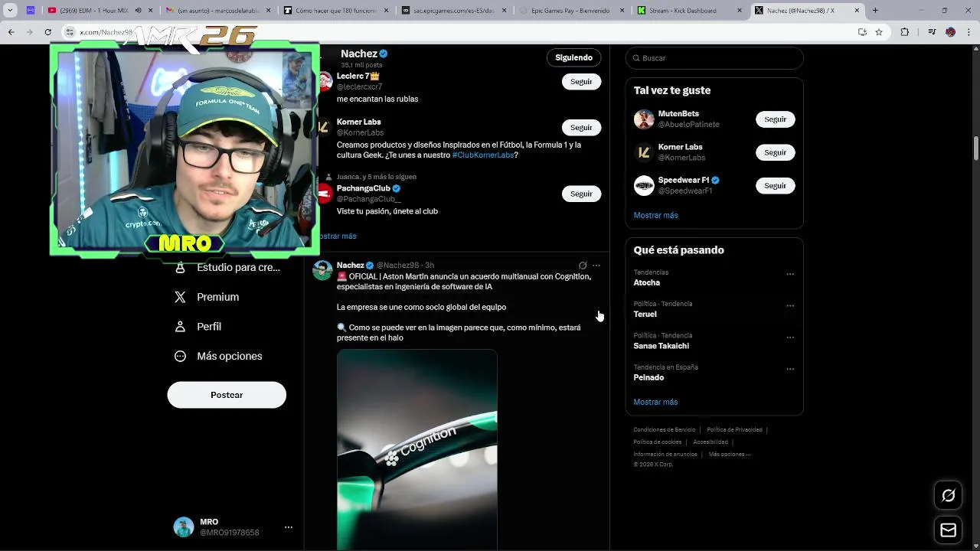Open Korner Labs avatar in suggestions

pos(644,152)
